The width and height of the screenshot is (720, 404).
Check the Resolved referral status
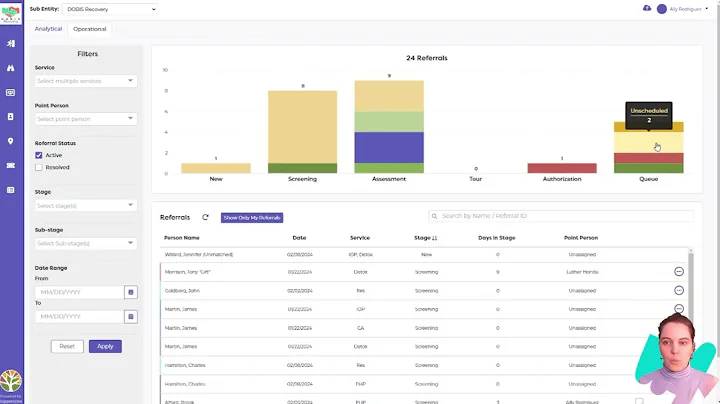39,168
